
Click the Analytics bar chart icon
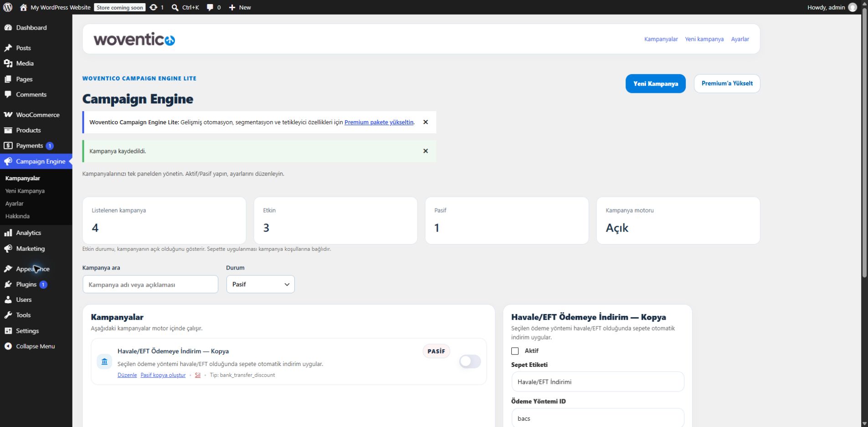pyautogui.click(x=8, y=233)
